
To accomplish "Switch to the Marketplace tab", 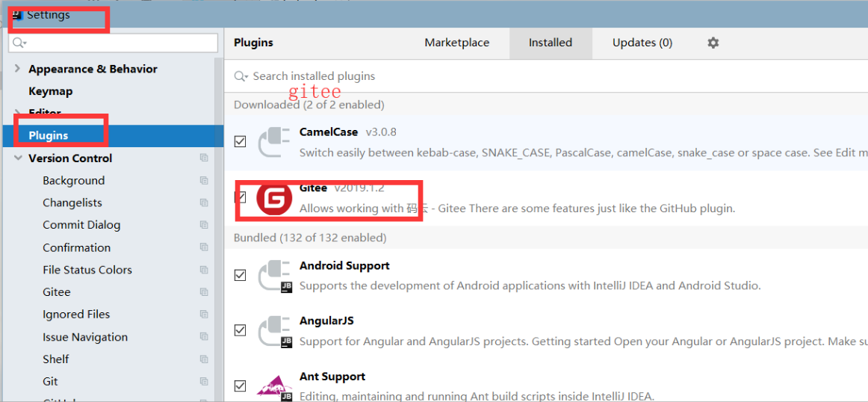I will pyautogui.click(x=456, y=43).
